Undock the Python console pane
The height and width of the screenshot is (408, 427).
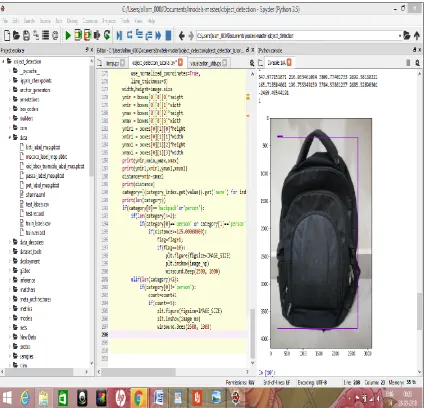415,50
